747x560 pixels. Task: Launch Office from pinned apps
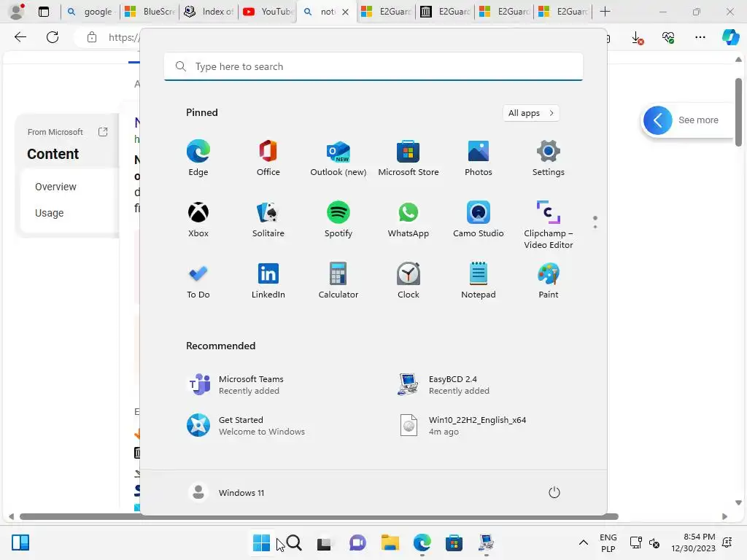pyautogui.click(x=268, y=158)
